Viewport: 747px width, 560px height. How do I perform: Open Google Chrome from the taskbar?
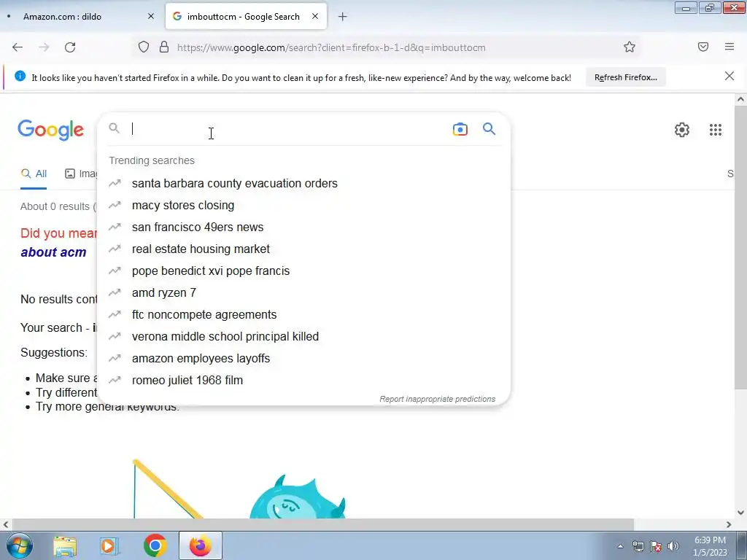155,545
